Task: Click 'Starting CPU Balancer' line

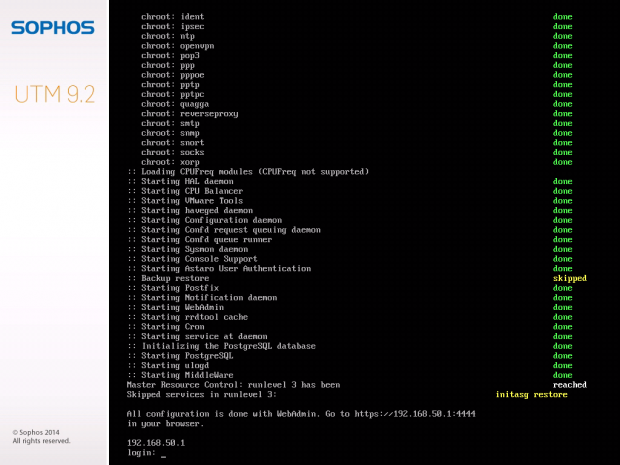Action: (x=185, y=191)
